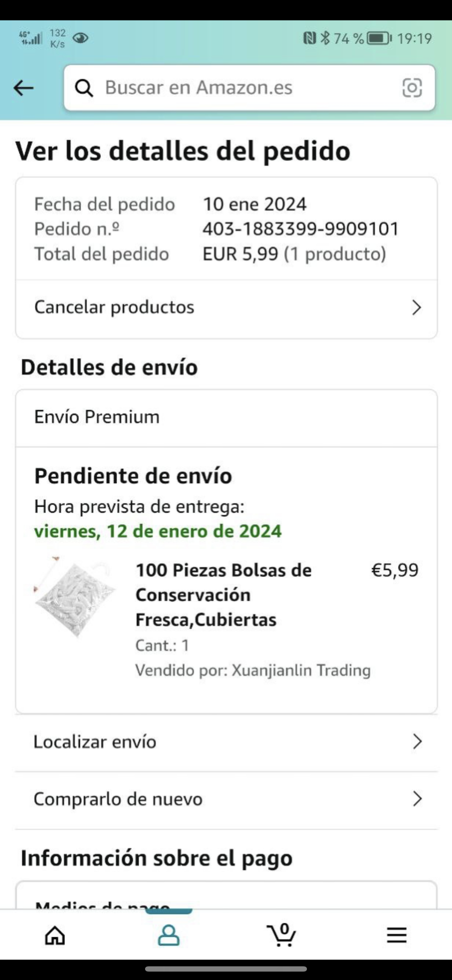Go to the Home tab
The width and height of the screenshot is (452, 980).
point(55,935)
